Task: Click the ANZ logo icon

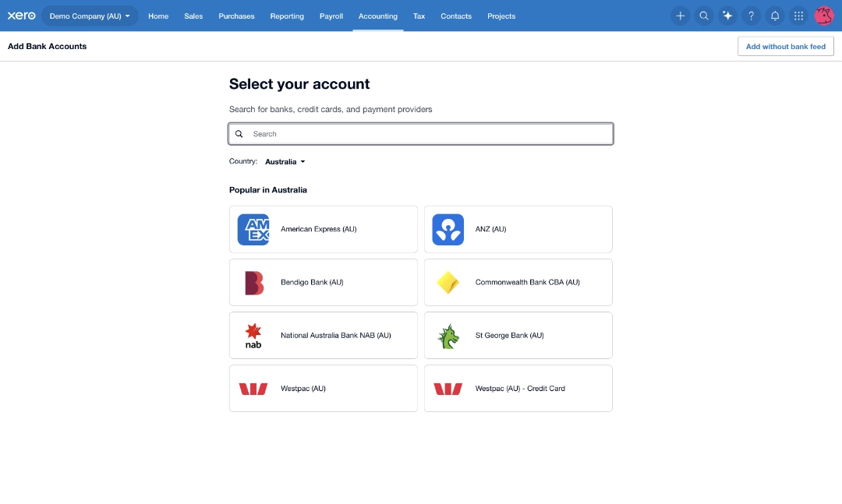Action: point(448,229)
